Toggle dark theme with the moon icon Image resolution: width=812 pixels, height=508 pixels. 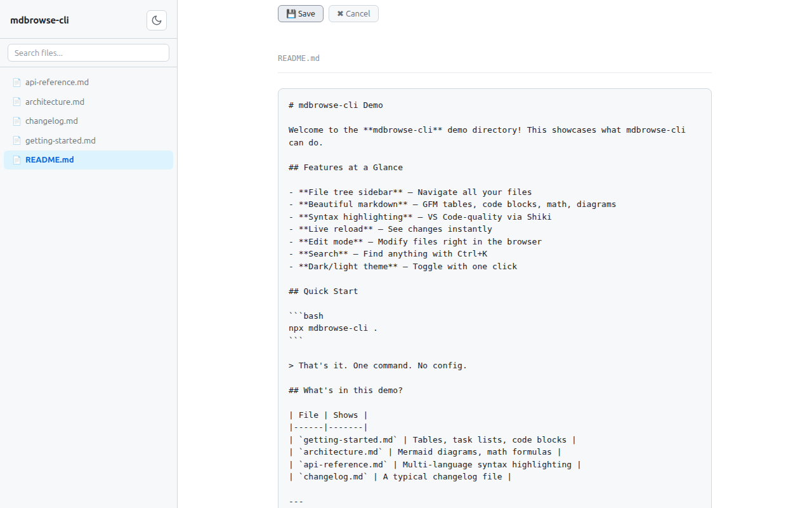157,20
